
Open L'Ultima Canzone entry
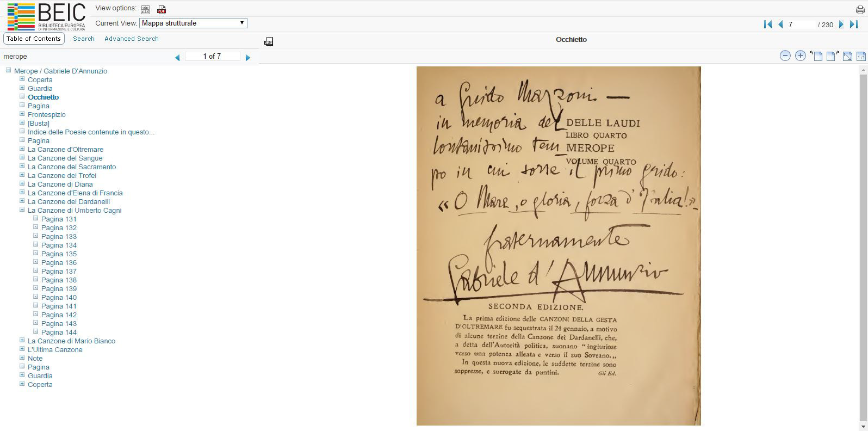tap(55, 349)
